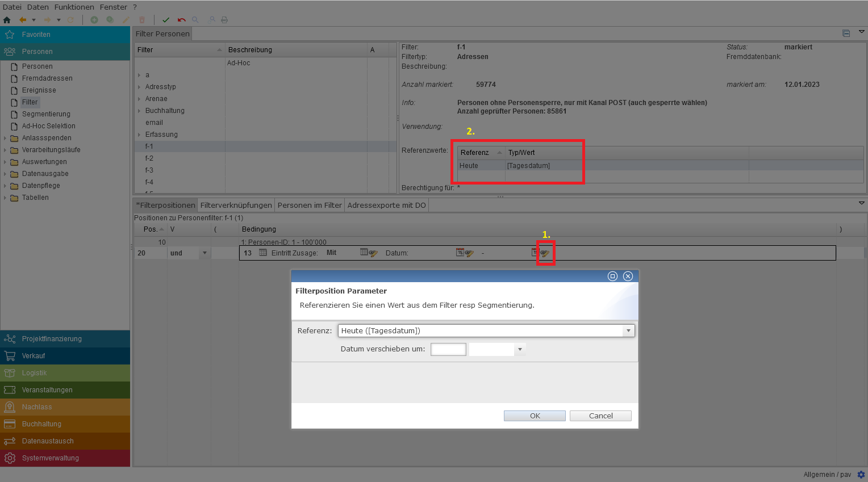Maximize the Filterposition Parameter dialog

point(612,276)
